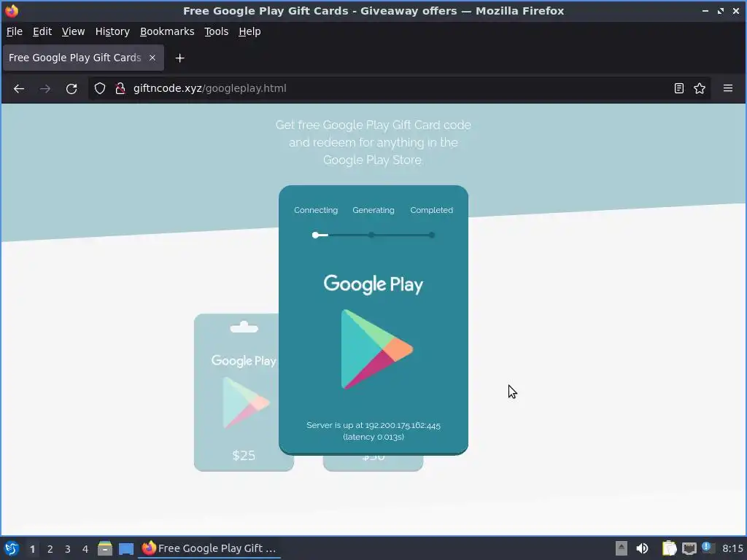This screenshot has height=560, width=747.
Task: Open the History menu
Action: tap(112, 31)
